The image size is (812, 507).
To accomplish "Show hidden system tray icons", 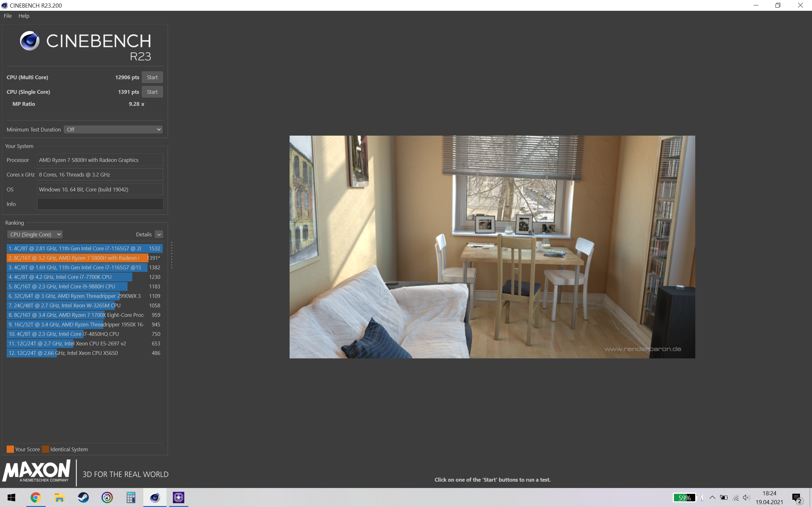I will point(712,497).
